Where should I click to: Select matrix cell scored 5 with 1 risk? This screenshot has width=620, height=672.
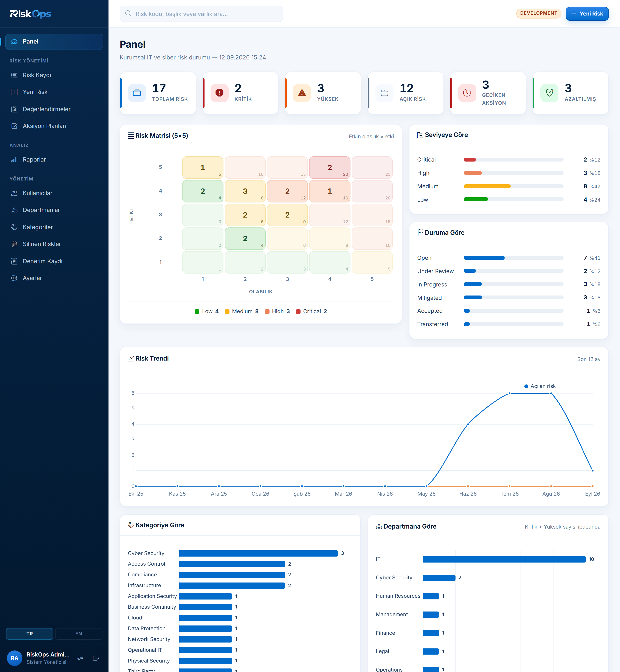(203, 168)
